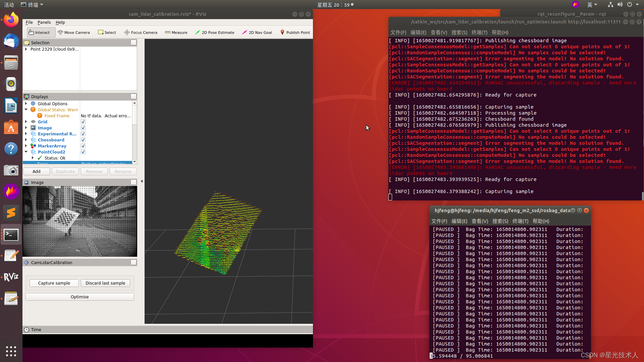This screenshot has height=362, width=644.
Task: Click the Capture sample button
Action: tap(54, 283)
